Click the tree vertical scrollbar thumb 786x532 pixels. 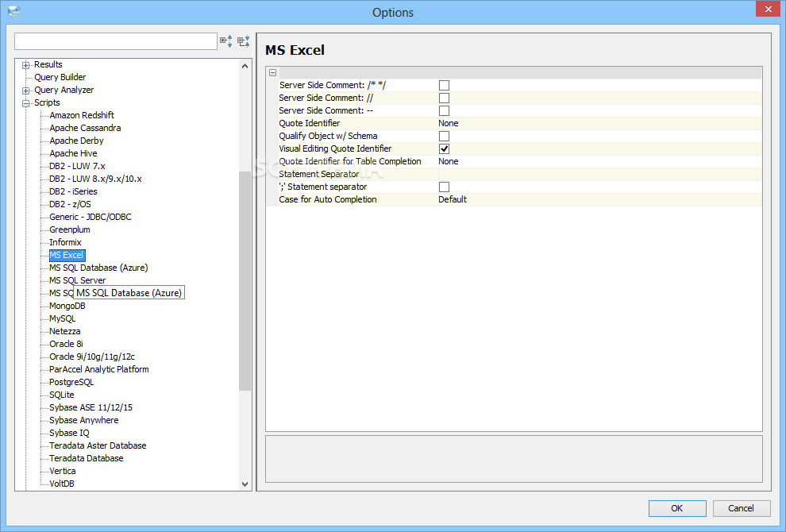pos(245,281)
